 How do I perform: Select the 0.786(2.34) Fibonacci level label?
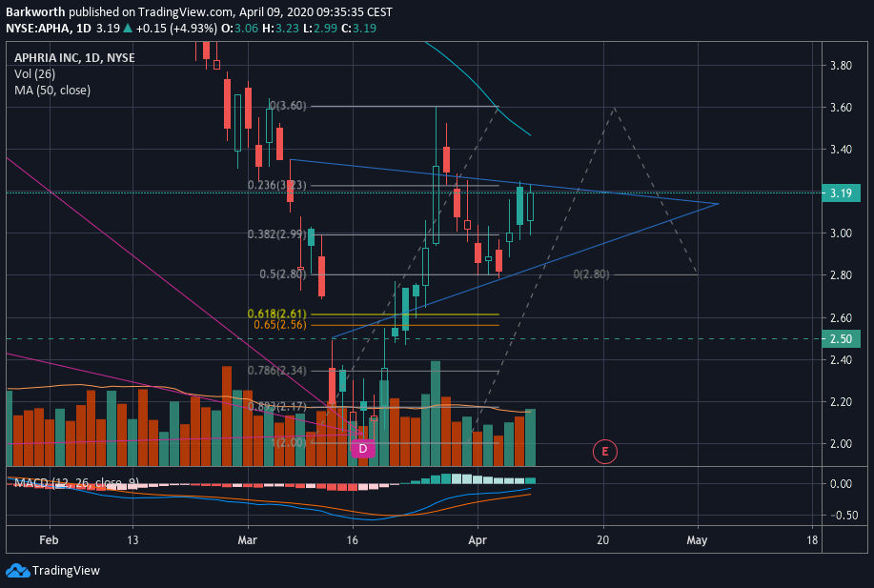277,371
